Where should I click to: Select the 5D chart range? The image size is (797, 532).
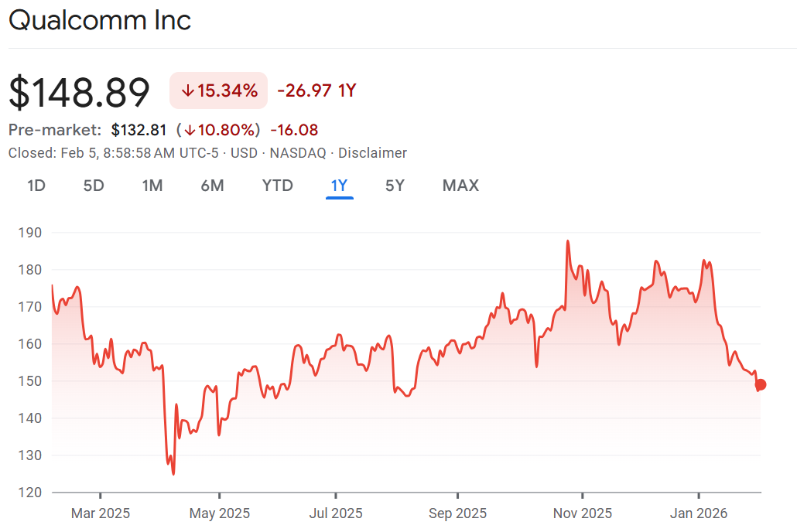[x=94, y=186]
